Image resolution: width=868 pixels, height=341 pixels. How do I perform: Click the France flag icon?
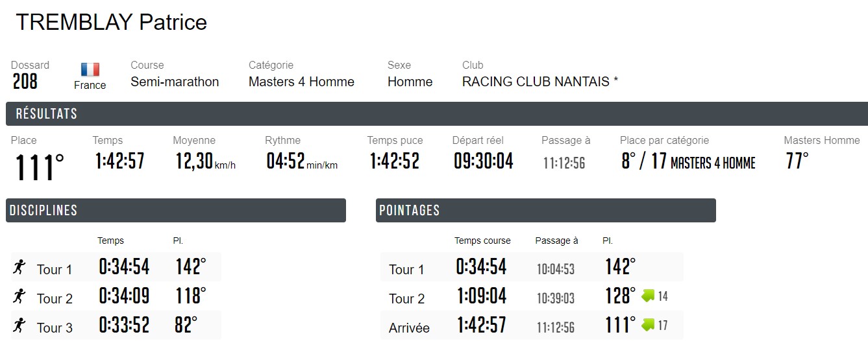pos(90,69)
